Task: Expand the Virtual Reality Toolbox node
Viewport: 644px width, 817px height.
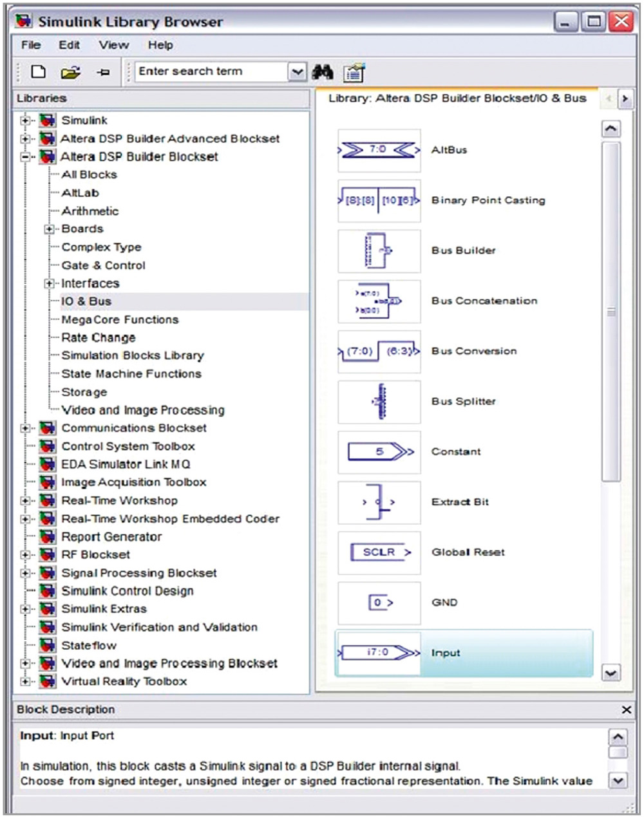Action: click(26, 681)
